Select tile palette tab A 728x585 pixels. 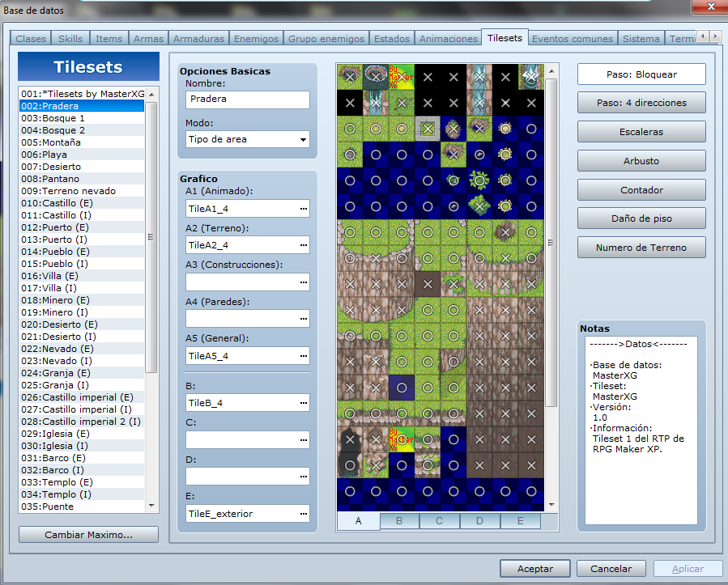tap(359, 520)
